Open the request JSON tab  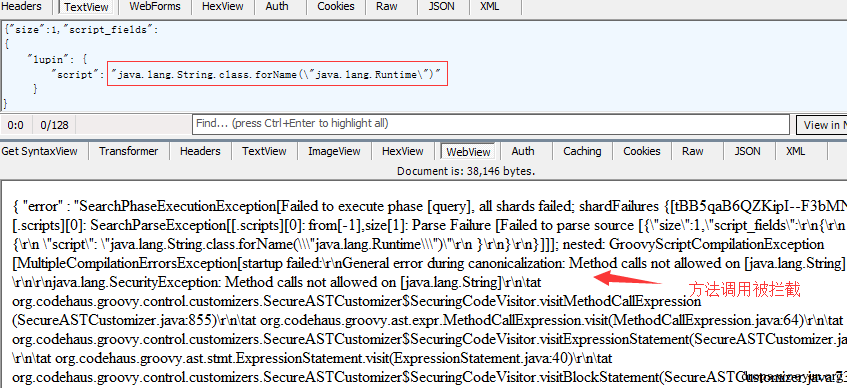tap(441, 6)
